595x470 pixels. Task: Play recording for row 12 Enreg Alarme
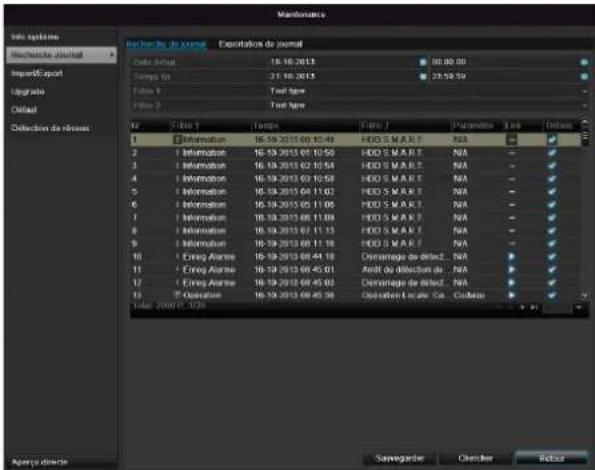[x=512, y=283]
